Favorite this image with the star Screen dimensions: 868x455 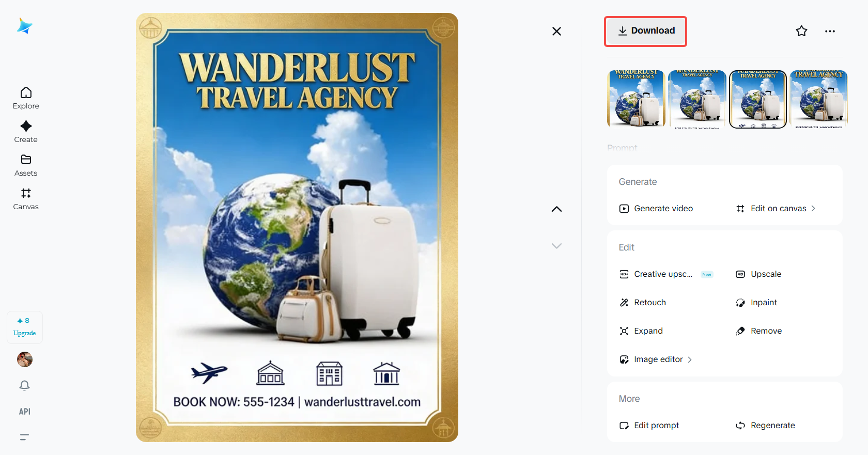(801, 31)
